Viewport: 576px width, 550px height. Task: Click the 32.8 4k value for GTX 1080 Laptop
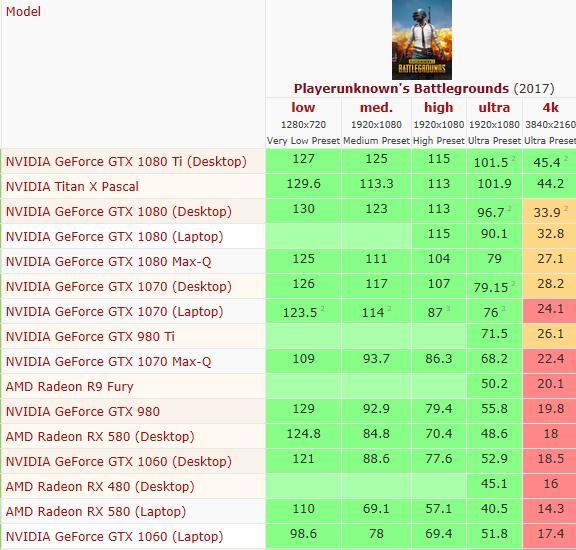pos(550,233)
